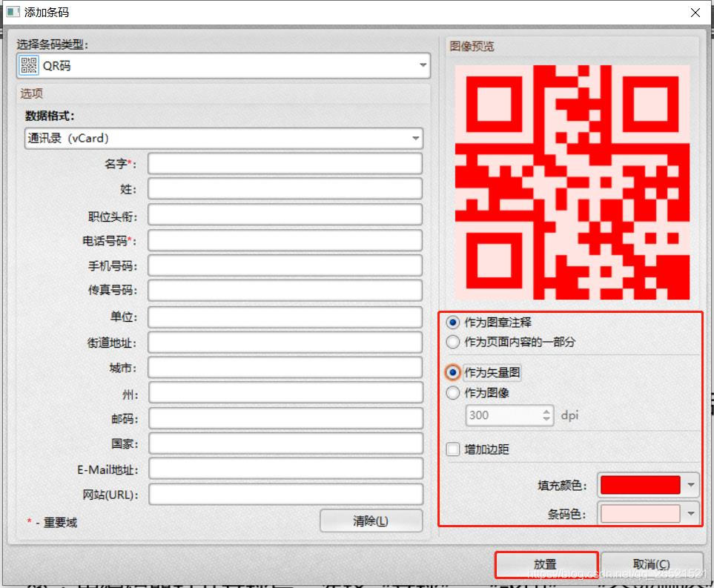Viewport: 714px width, 588px height.
Task: Click the 手机号码 input field
Action: click(x=285, y=265)
